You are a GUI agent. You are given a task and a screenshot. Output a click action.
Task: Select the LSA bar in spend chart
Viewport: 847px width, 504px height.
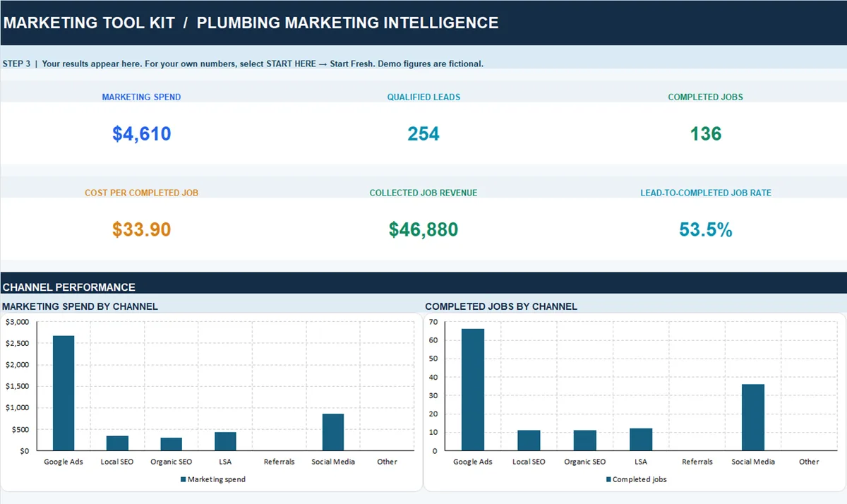point(225,441)
